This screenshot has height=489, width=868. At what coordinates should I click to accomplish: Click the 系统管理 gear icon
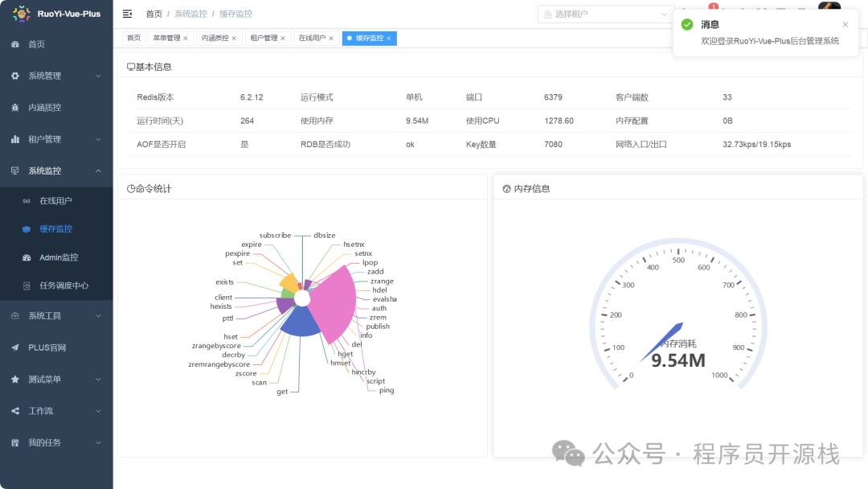15,76
